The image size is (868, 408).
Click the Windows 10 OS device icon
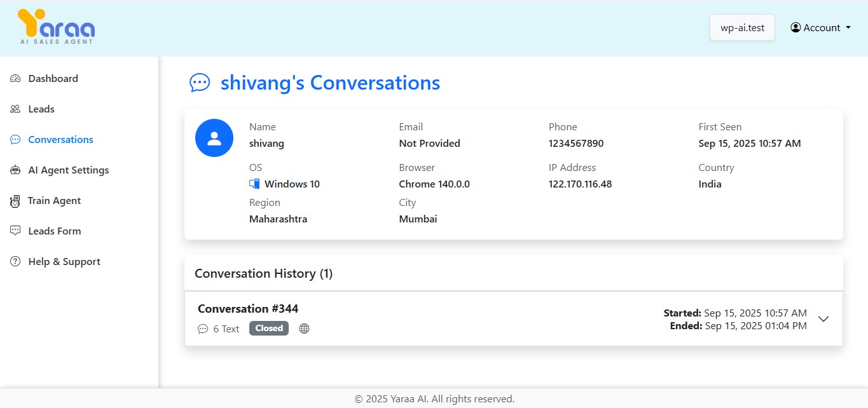coord(254,184)
